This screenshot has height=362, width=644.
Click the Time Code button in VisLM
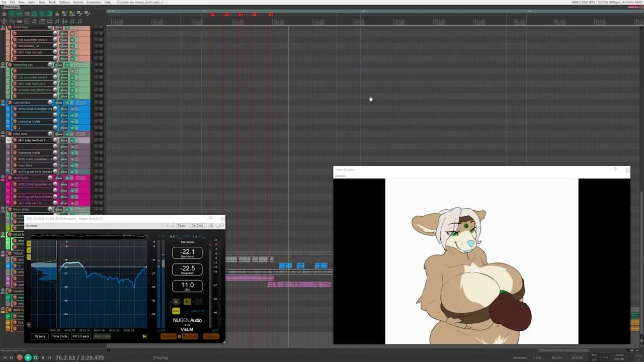[59, 336]
